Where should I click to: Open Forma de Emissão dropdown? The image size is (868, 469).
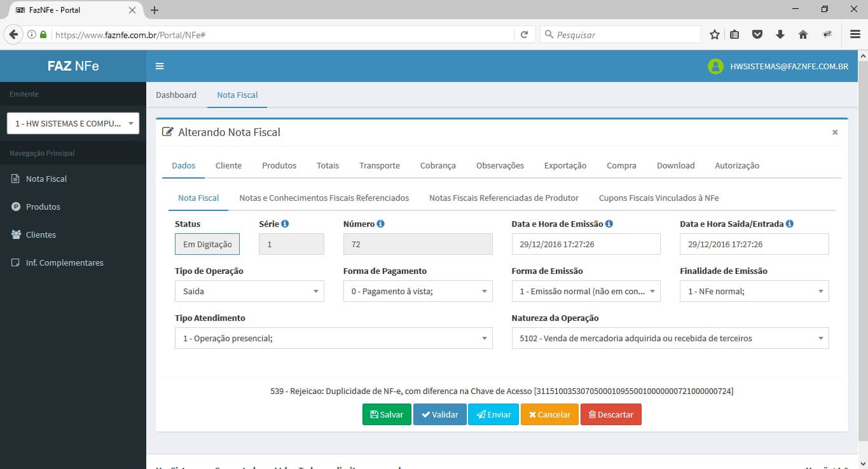coord(586,291)
